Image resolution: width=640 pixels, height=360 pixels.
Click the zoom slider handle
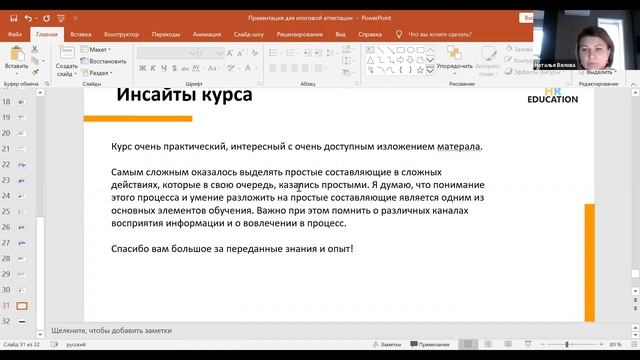567,344
